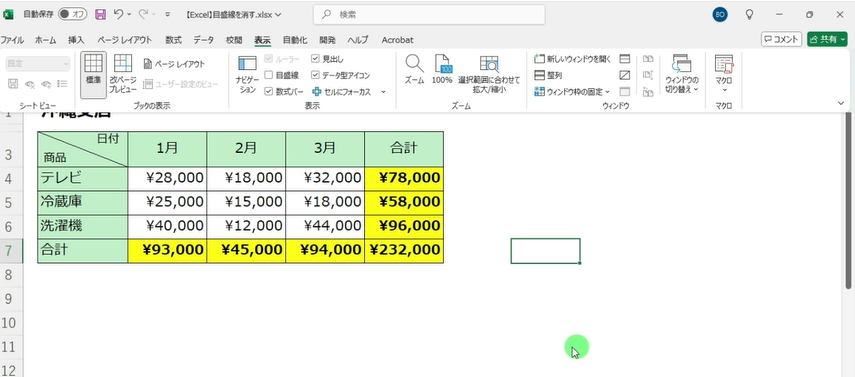The height and width of the screenshot is (377, 855).
Task: Open 新しいウィンドウを開く new window
Action: (573, 59)
